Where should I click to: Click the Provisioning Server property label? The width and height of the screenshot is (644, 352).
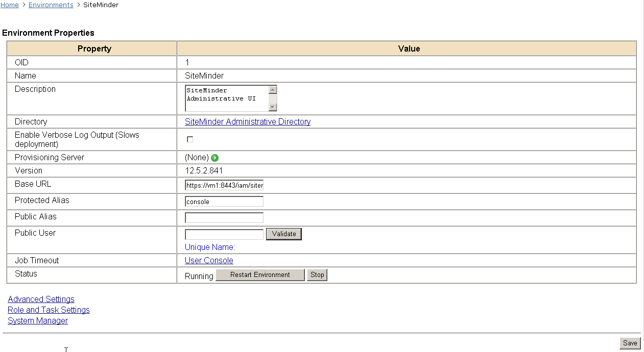pos(50,157)
